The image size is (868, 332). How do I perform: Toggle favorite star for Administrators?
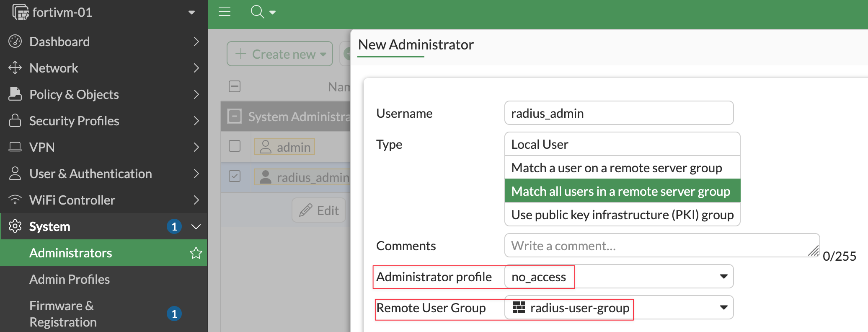point(196,253)
